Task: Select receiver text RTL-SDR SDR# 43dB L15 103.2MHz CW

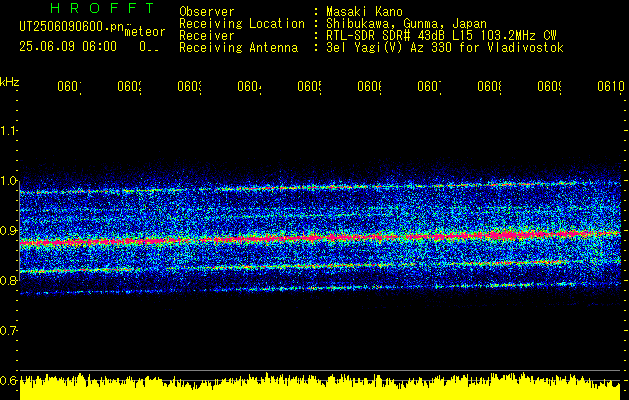Action: (x=441, y=36)
